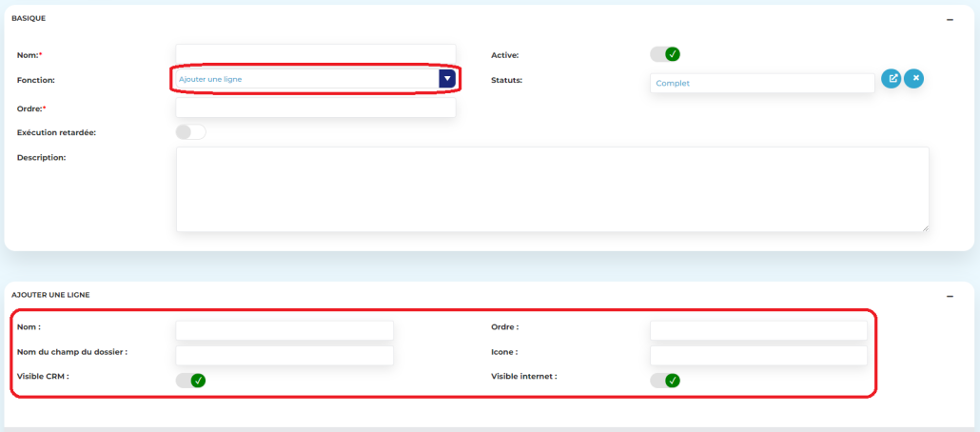This screenshot has width=980, height=432.
Task: Click the BASIQUE section header title
Action: [29, 18]
